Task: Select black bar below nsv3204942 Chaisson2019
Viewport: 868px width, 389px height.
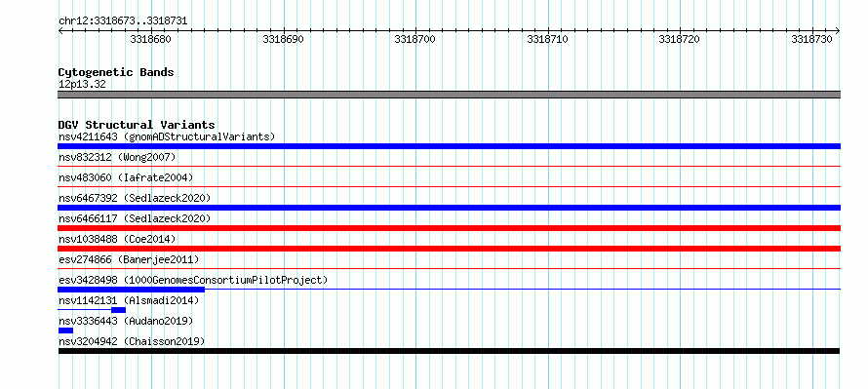Action: pos(449,351)
